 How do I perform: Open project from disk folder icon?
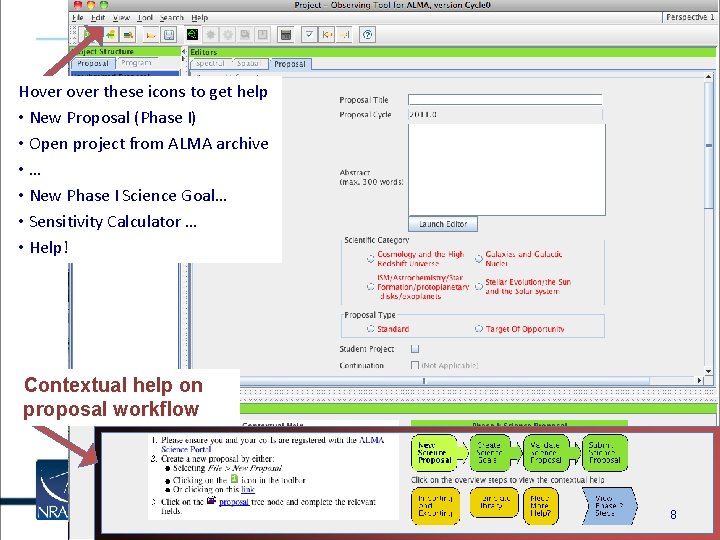tap(151, 34)
